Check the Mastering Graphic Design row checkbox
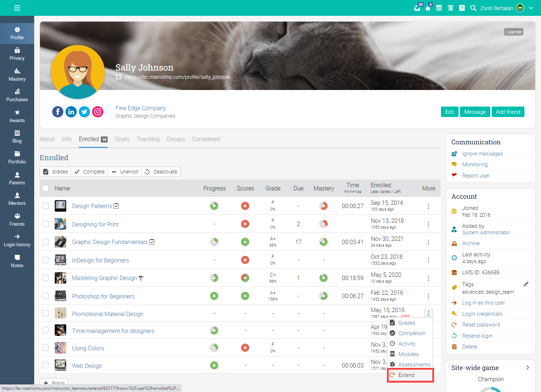This screenshot has height=392, width=541. pos(45,278)
